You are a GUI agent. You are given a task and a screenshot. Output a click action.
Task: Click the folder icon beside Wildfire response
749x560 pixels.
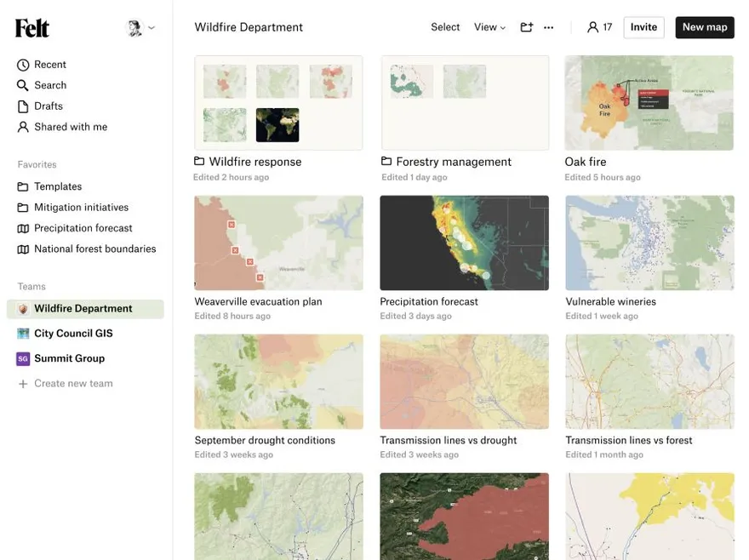(x=199, y=162)
